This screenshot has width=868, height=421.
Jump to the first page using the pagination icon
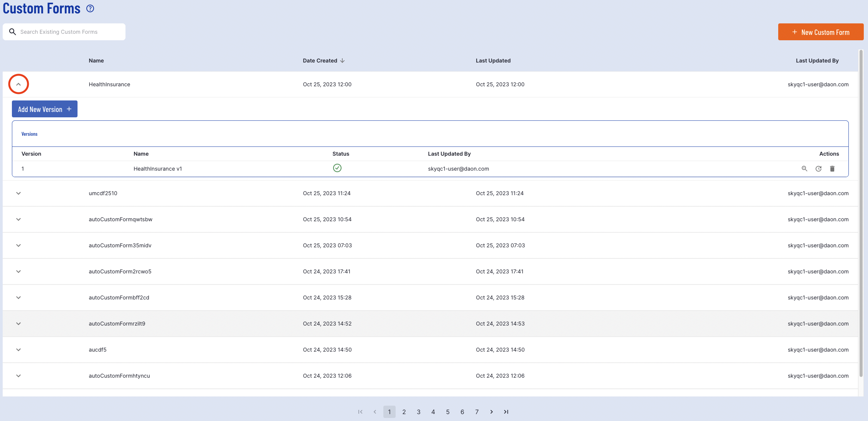[x=360, y=412]
